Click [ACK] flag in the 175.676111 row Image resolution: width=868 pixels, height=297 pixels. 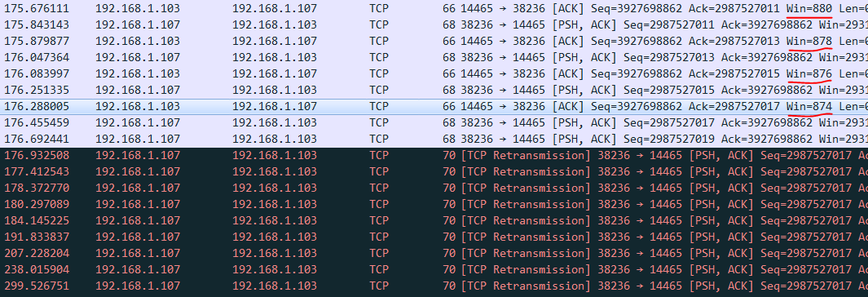pos(568,8)
